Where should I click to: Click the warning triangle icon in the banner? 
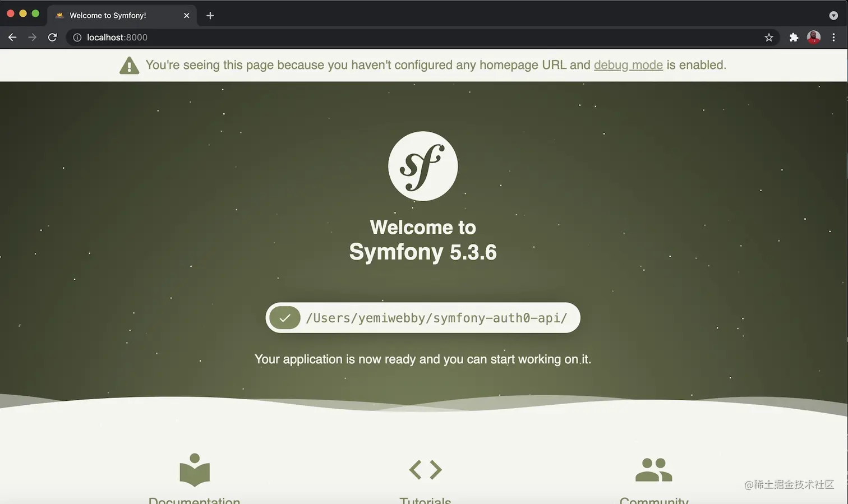pyautogui.click(x=129, y=64)
